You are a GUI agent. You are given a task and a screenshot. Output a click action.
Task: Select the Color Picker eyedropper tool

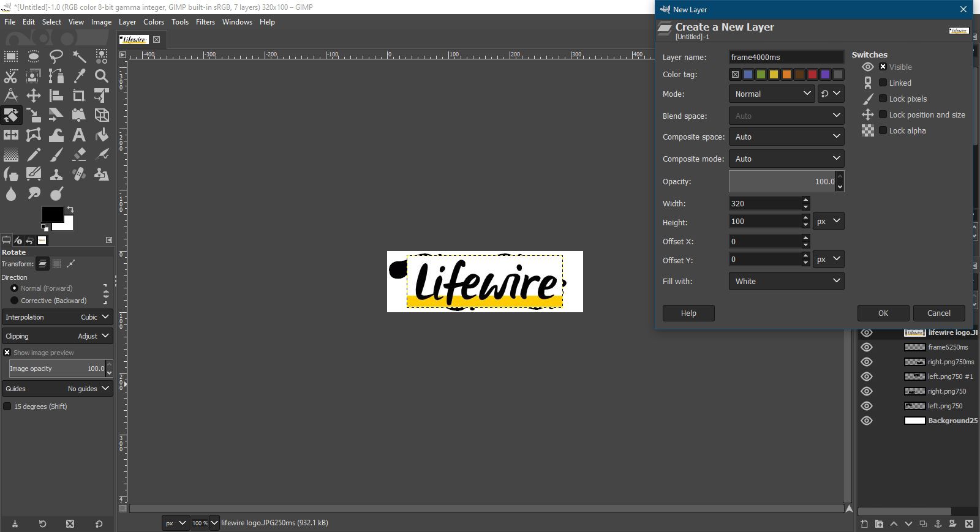pyautogui.click(x=79, y=76)
